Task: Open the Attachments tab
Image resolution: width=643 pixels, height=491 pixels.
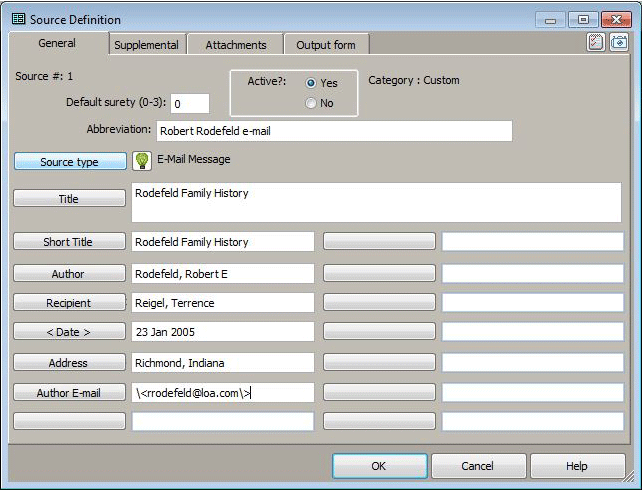Action: [x=236, y=45]
